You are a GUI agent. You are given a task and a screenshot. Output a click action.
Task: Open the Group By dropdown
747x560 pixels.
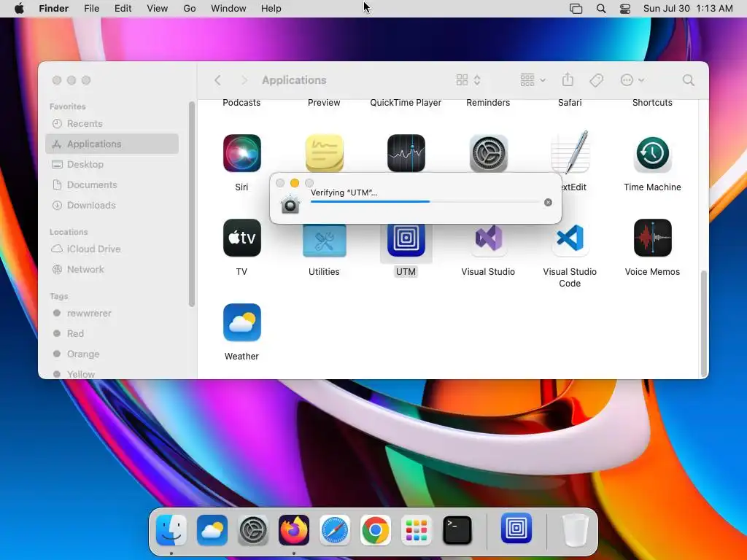[x=533, y=80]
